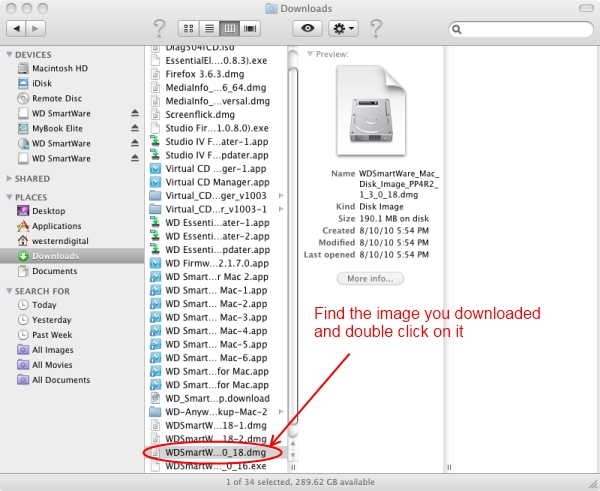Switch to list view
The width and height of the screenshot is (600, 491).
(x=209, y=28)
